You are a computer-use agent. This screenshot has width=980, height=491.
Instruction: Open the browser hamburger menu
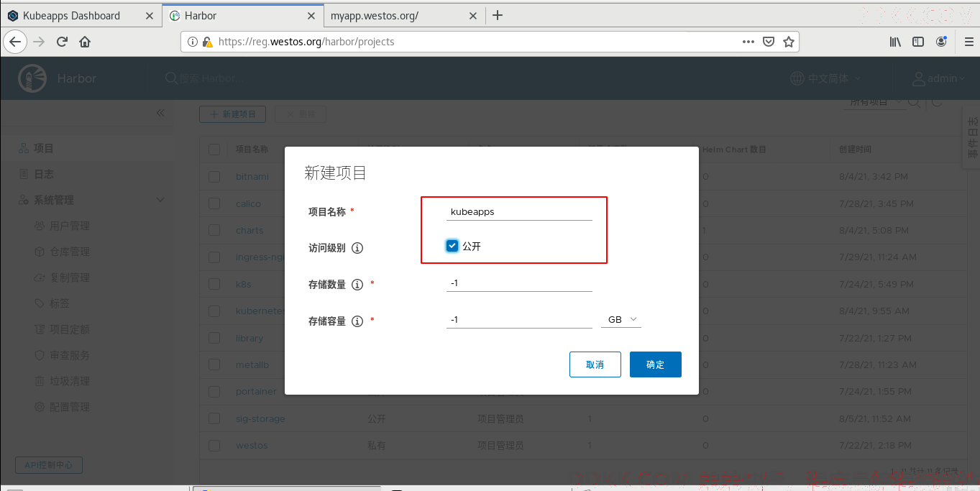point(968,42)
